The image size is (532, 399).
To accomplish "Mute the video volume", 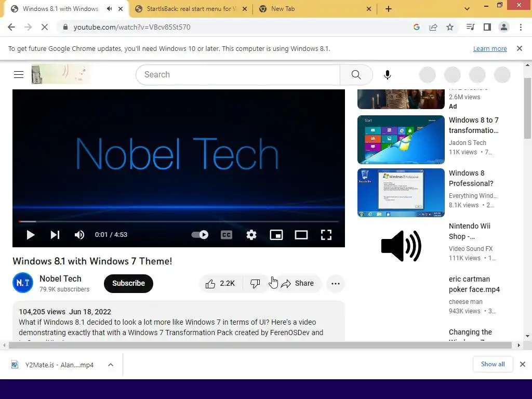I will pos(79,235).
